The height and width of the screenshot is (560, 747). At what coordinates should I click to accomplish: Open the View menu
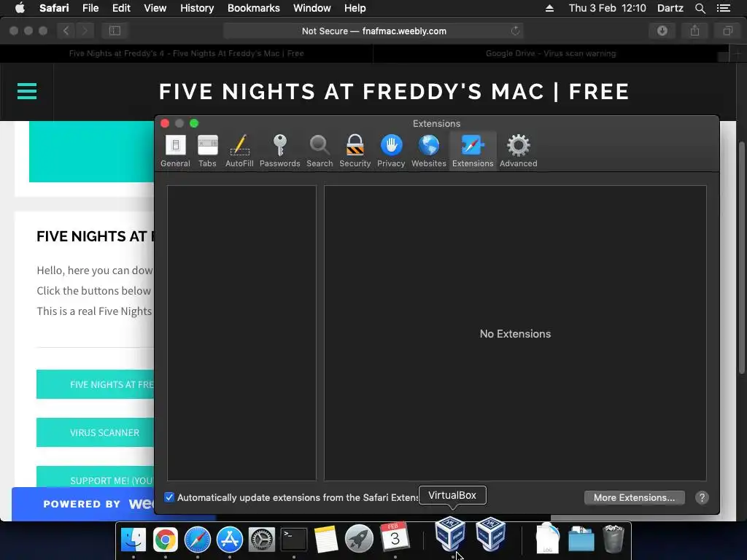coord(155,8)
